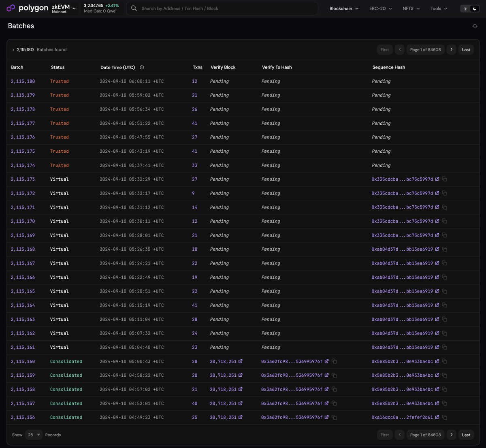Click Consolidated status of batch 2,115,160
Image resolution: width=486 pixels, height=448 pixels.
pyautogui.click(x=66, y=361)
